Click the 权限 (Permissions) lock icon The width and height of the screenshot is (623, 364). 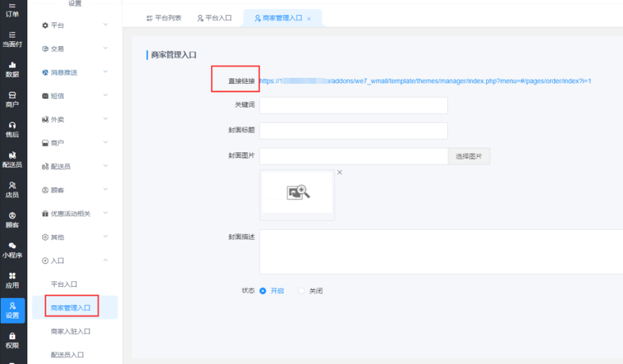point(12,340)
